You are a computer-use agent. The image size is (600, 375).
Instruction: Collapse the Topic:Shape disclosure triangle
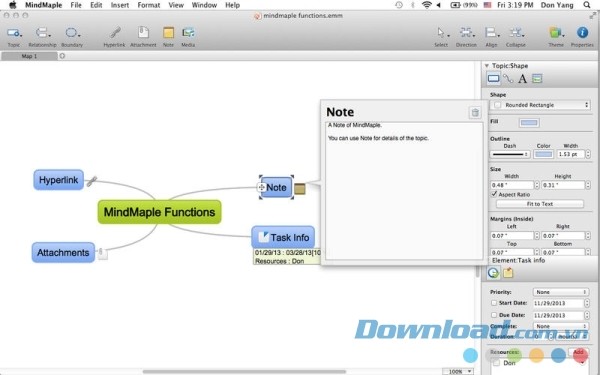pos(487,66)
